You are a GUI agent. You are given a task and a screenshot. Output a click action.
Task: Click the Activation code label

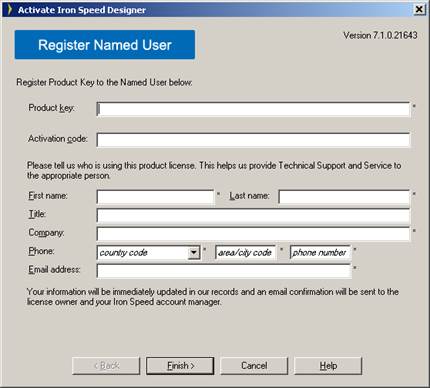58,139
